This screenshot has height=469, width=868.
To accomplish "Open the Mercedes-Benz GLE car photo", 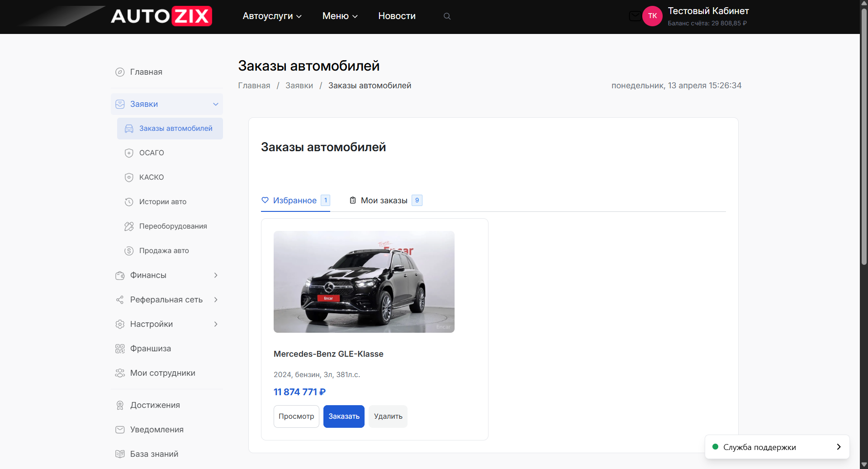I will pos(364,282).
